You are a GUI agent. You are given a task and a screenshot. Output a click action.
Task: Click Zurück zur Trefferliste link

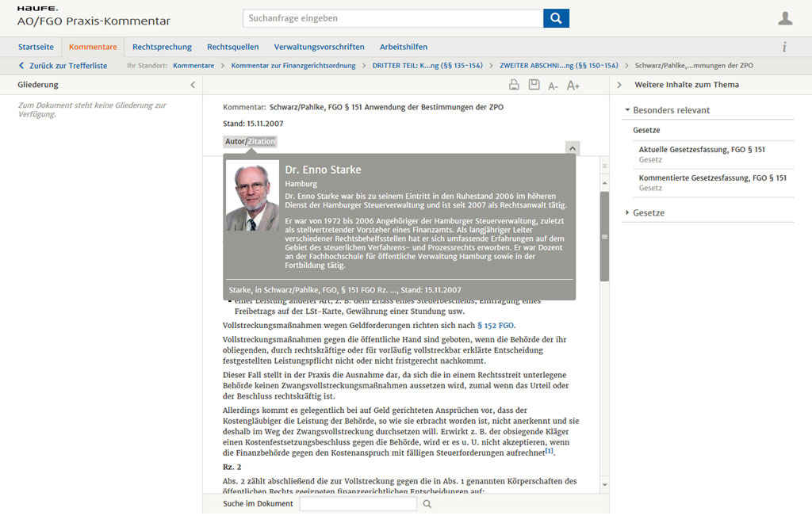pyautogui.click(x=63, y=66)
